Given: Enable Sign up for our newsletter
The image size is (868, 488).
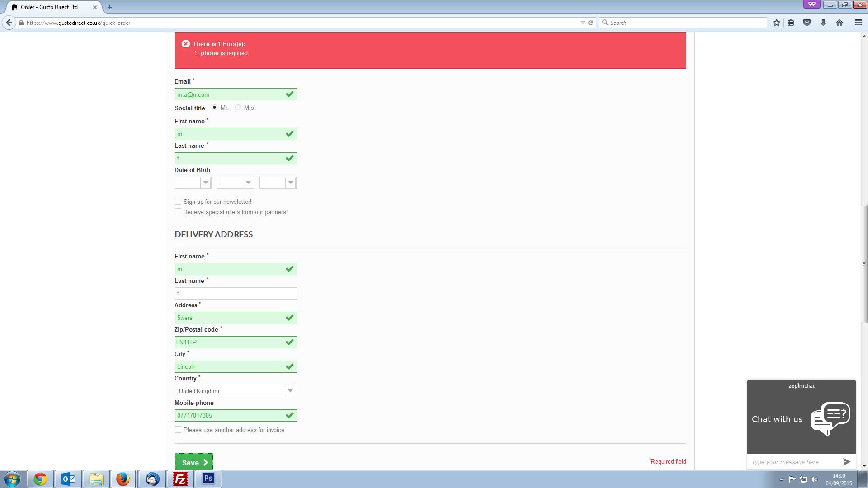Looking at the screenshot, I should (x=178, y=202).
